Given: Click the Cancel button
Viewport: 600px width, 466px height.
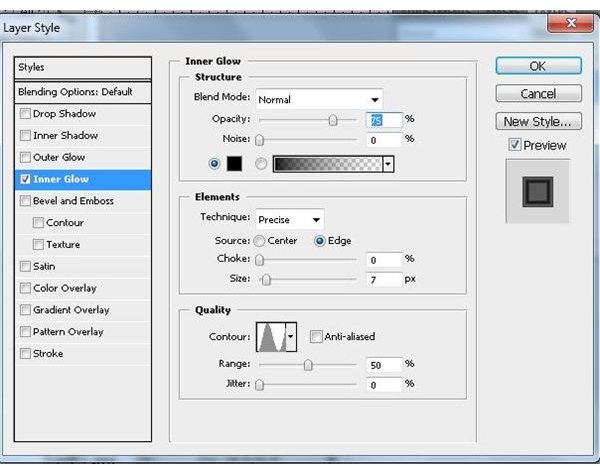Looking at the screenshot, I should 538,93.
